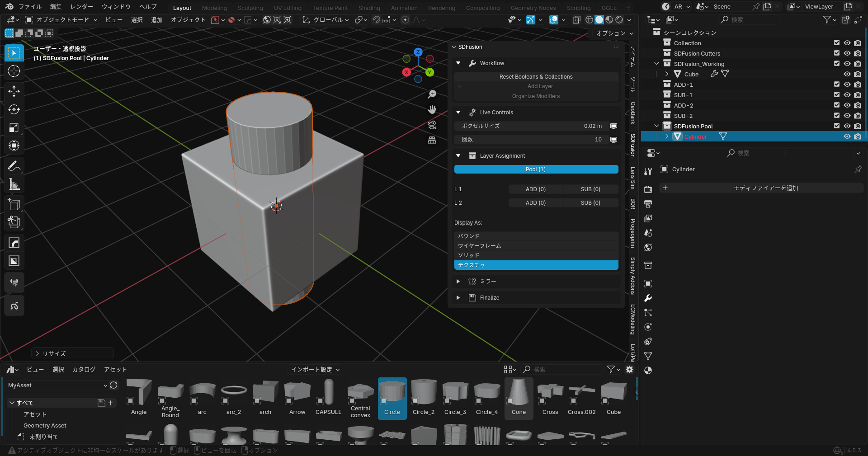This screenshot has width=868, height=456.
Task: Open the レンダー menu
Action: click(x=82, y=7)
